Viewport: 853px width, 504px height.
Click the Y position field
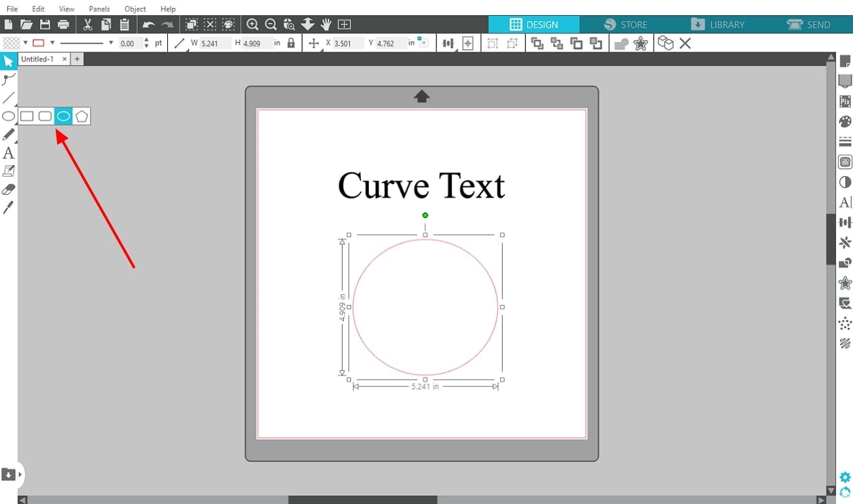click(391, 43)
